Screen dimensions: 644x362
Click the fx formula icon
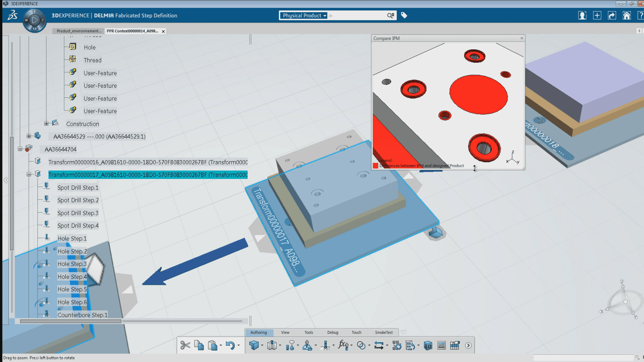pyautogui.click(x=343, y=345)
